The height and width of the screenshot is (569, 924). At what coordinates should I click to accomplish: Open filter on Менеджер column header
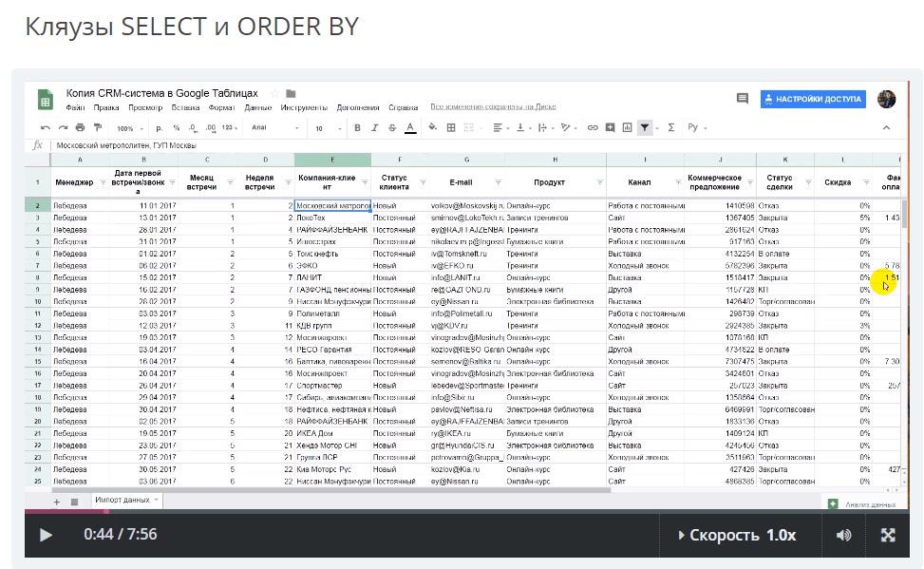[x=103, y=182]
